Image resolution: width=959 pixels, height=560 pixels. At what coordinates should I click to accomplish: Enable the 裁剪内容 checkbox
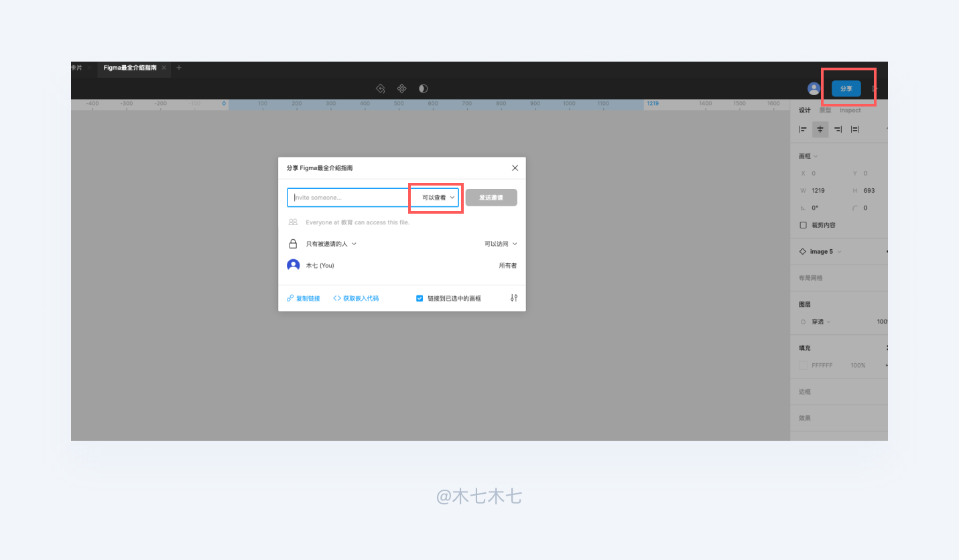(x=803, y=225)
